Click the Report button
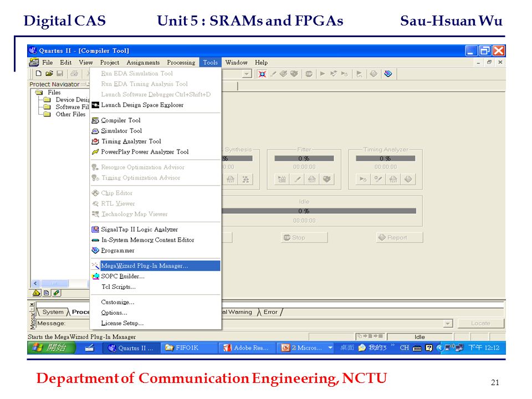The width and height of the screenshot is (532, 399). (400, 238)
